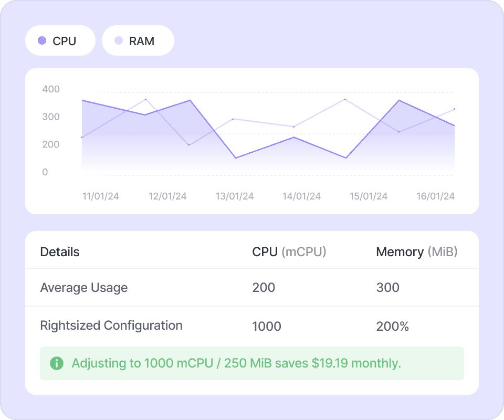
Task: Click the Memory (MiB) column header
Action: (417, 252)
